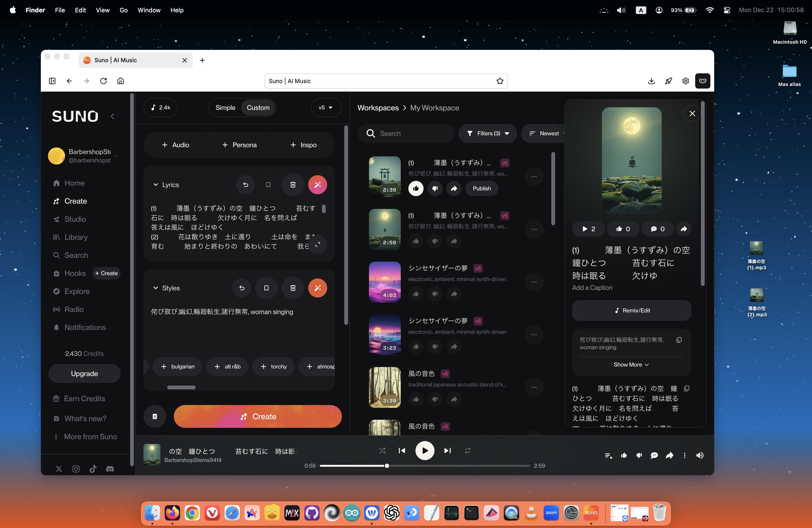Expand Show More in the song details
The width and height of the screenshot is (812, 528).
(631, 364)
